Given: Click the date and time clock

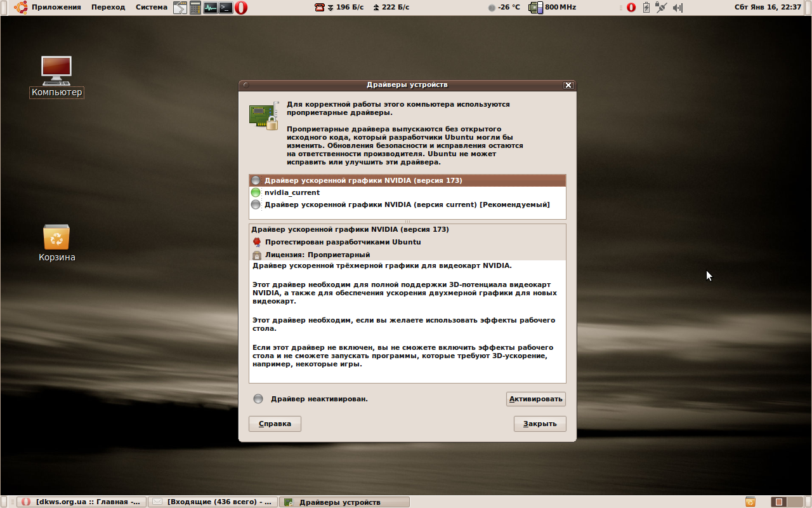Looking at the screenshot, I should click(768, 8).
